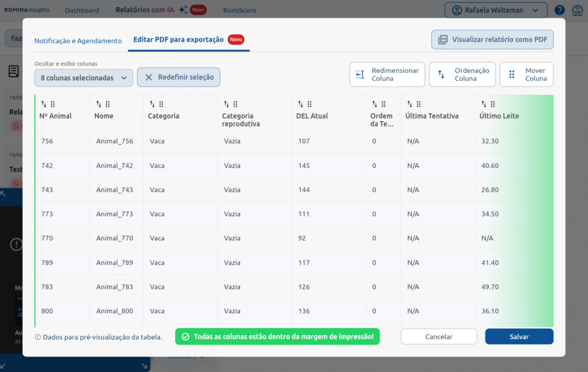Open RúmiScore in the top navigation
Screen dimensions: 588x372
[x=239, y=10]
